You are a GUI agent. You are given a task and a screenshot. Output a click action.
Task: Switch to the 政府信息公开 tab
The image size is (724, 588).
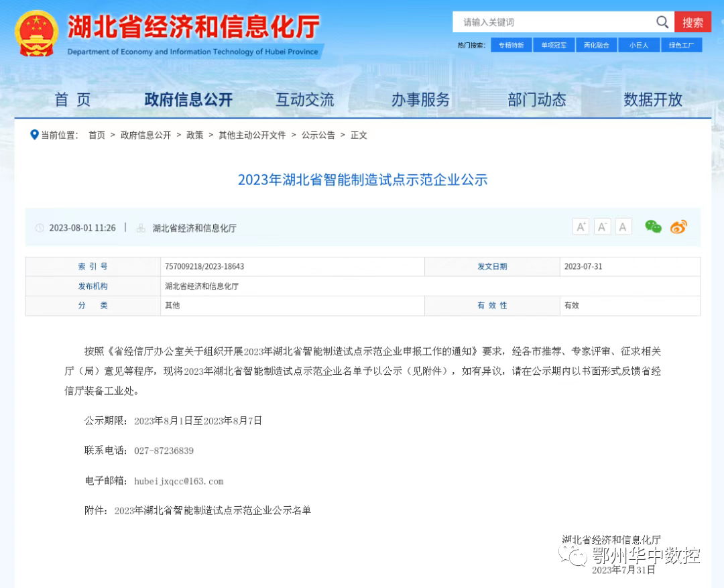click(x=188, y=99)
